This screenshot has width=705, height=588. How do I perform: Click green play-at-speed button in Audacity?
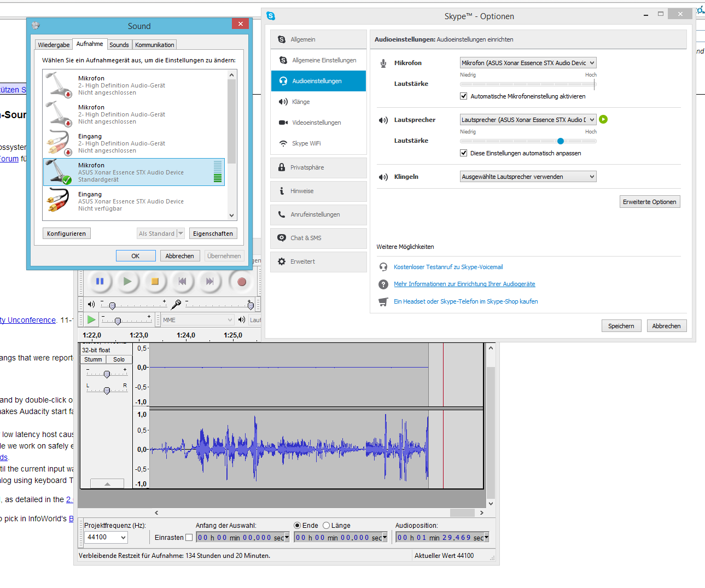click(91, 319)
